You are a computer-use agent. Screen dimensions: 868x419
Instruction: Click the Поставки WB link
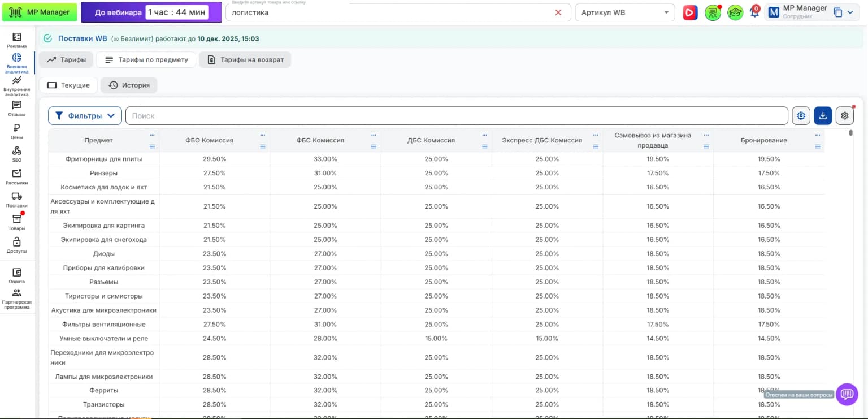[x=83, y=38]
